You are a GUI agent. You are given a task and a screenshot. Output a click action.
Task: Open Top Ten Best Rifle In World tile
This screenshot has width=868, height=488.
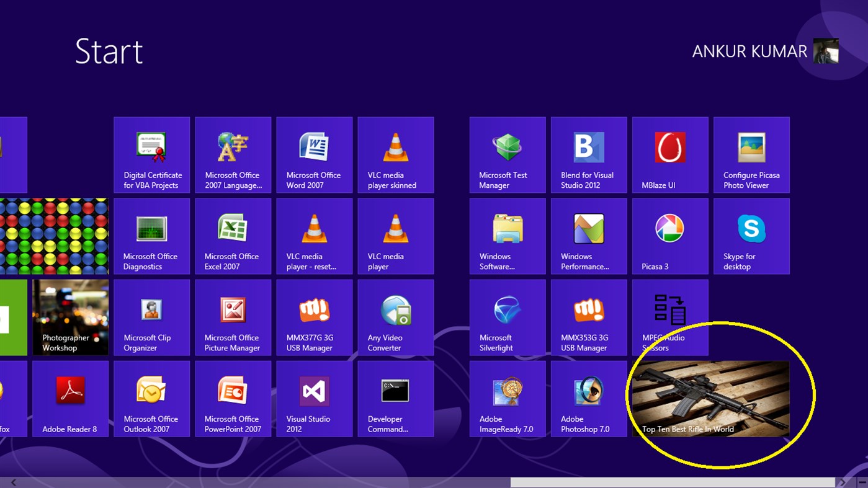coord(711,399)
